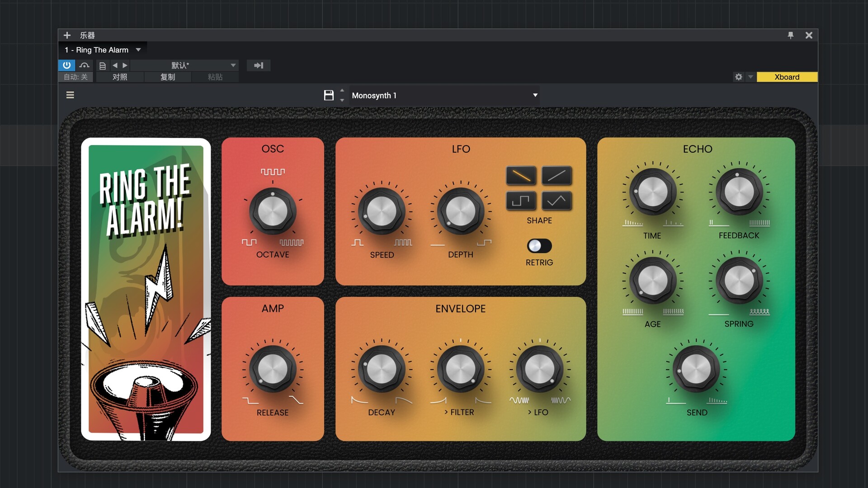Select the falling ramp LFO shape
Image resolution: width=868 pixels, height=488 pixels.
point(521,176)
